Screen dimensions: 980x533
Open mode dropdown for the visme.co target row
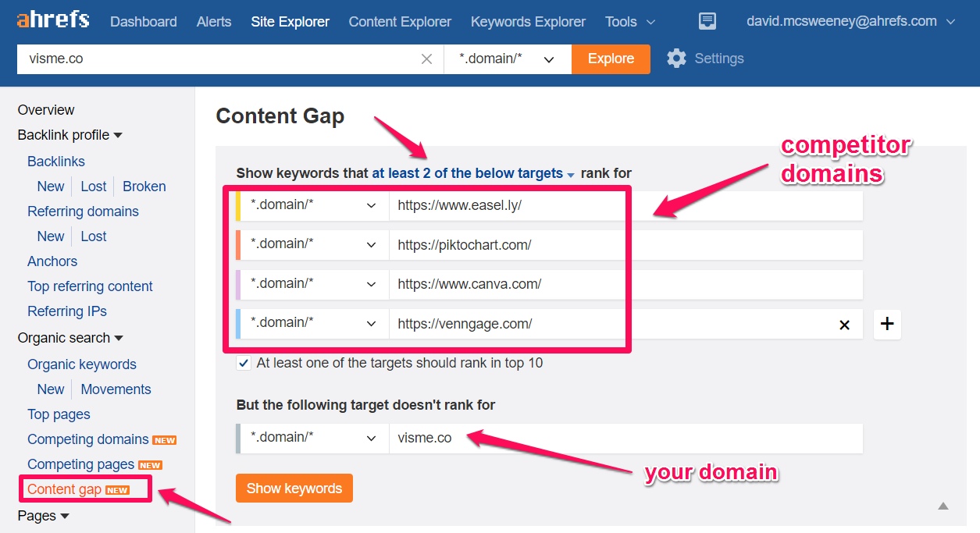(314, 438)
